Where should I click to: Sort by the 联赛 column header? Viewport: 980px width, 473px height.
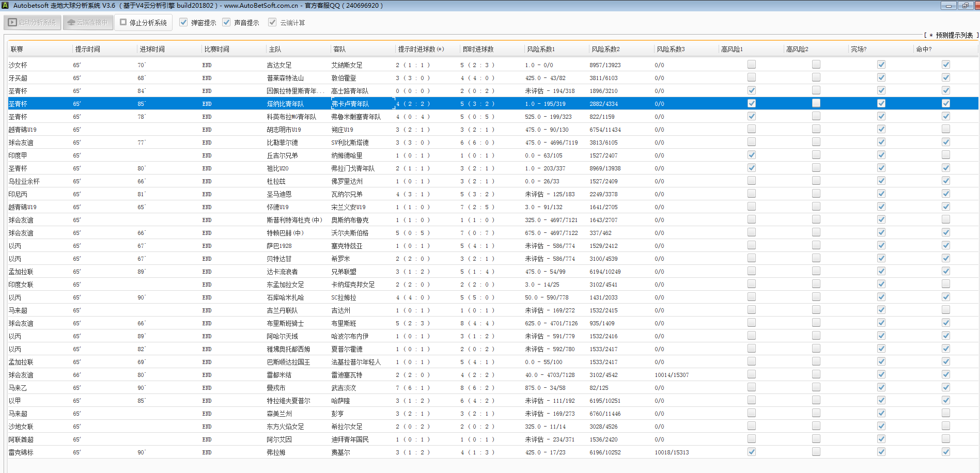click(17, 49)
